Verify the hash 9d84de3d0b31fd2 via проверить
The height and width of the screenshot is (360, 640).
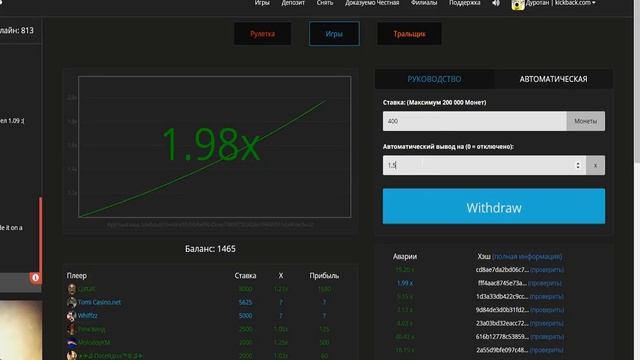coord(547,310)
